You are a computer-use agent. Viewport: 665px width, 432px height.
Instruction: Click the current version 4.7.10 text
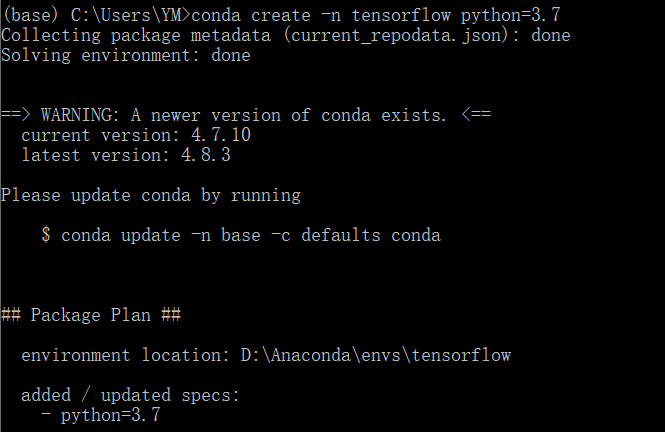coord(136,135)
